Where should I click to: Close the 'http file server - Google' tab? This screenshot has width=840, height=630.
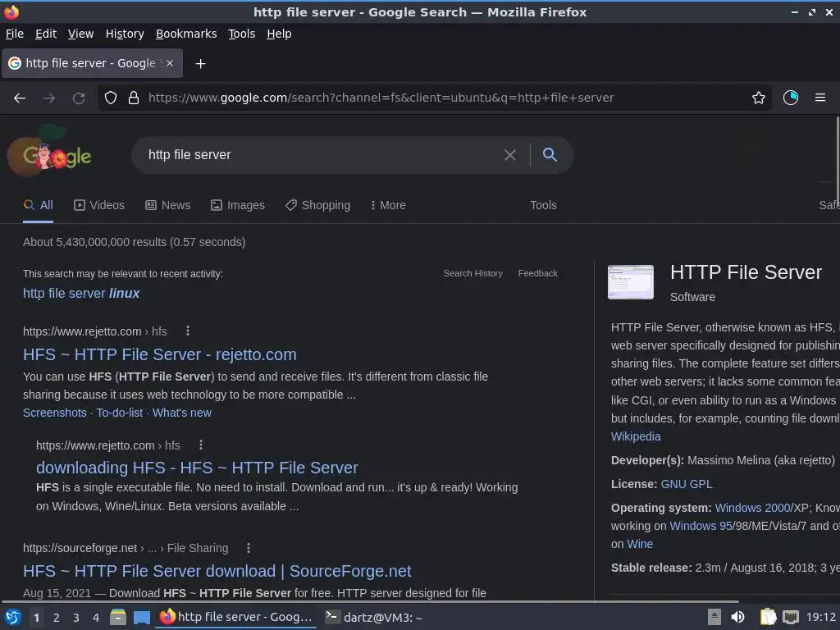(169, 63)
